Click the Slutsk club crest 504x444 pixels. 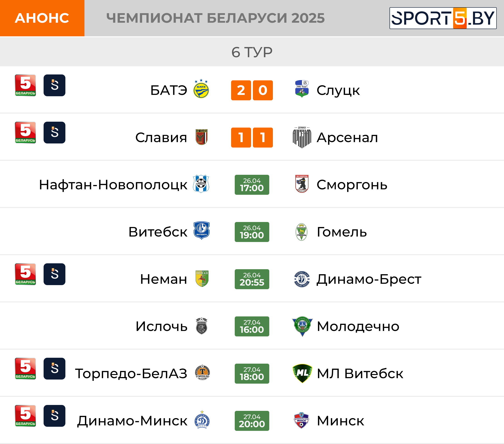[302, 89]
